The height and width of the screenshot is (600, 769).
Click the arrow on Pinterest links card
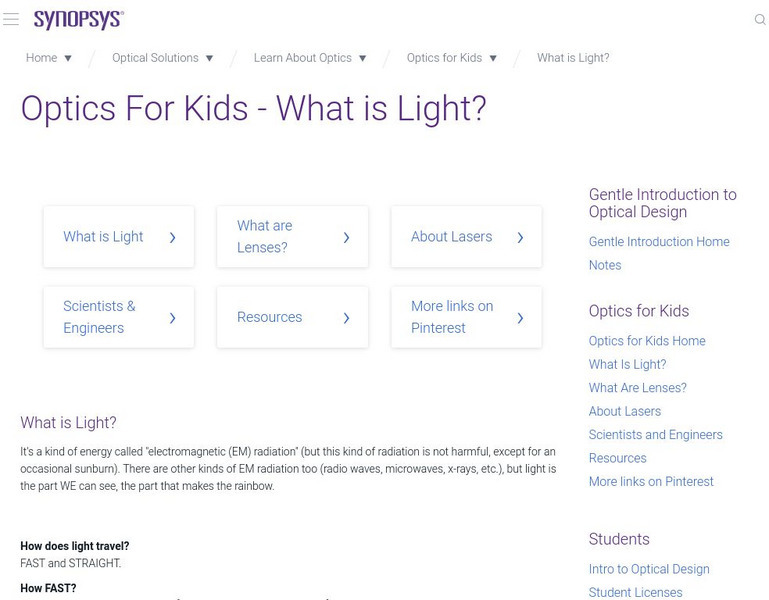(520, 318)
